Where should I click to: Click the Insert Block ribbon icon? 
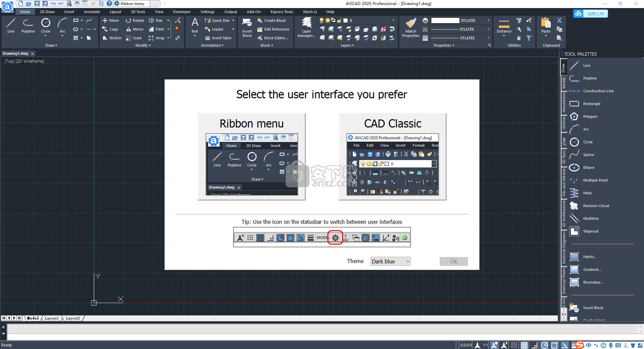click(247, 27)
